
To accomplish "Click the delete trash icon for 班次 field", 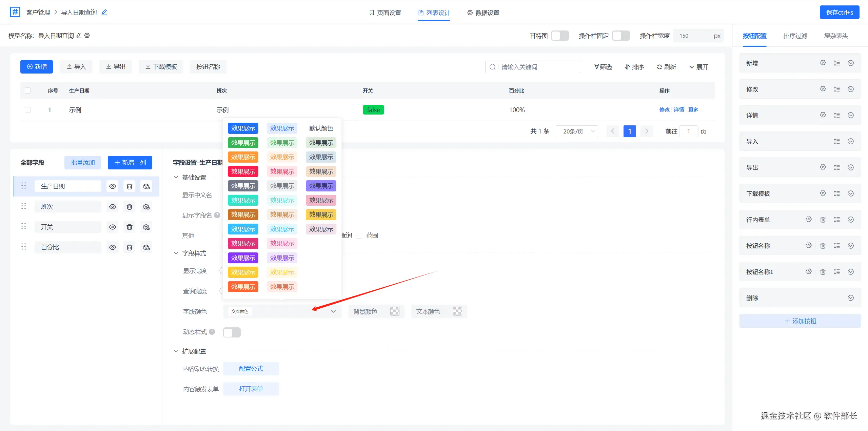I will coord(129,207).
